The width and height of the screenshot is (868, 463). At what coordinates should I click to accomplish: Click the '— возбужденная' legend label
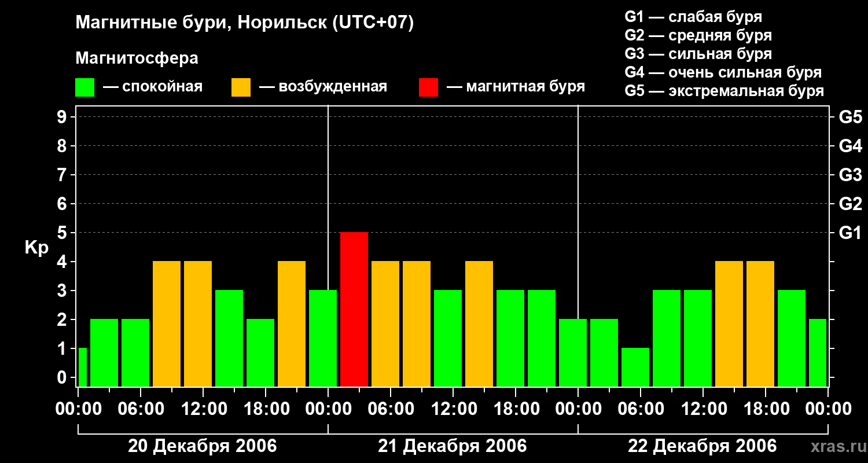point(323,87)
